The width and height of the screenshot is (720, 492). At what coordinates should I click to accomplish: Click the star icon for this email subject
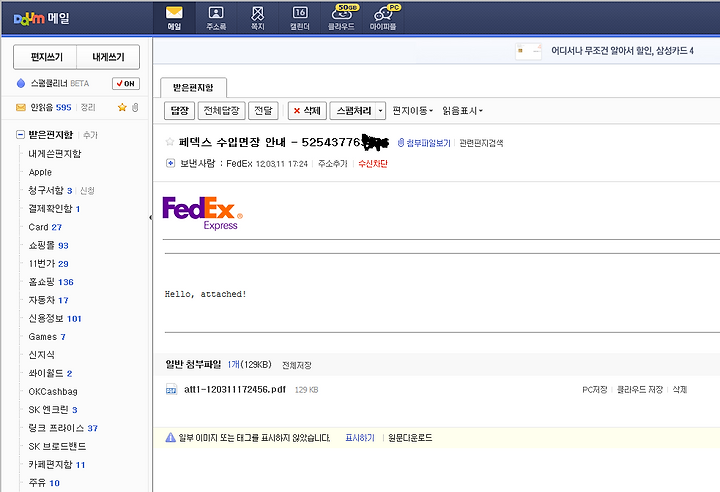[x=169, y=141]
